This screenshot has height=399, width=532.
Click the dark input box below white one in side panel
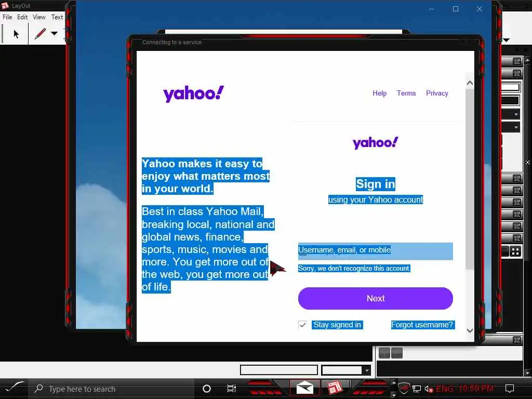click(511, 101)
